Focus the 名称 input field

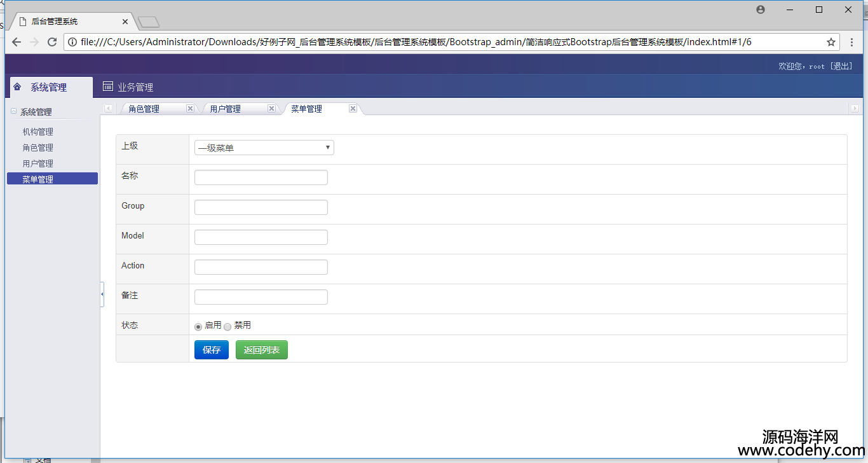point(261,177)
